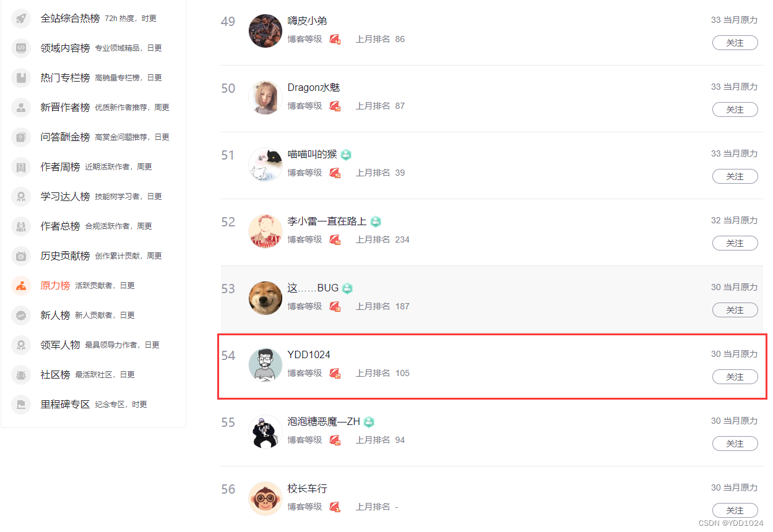Select 历史贡献榜 in the sidebar
This screenshot has width=773, height=532.
[65, 256]
